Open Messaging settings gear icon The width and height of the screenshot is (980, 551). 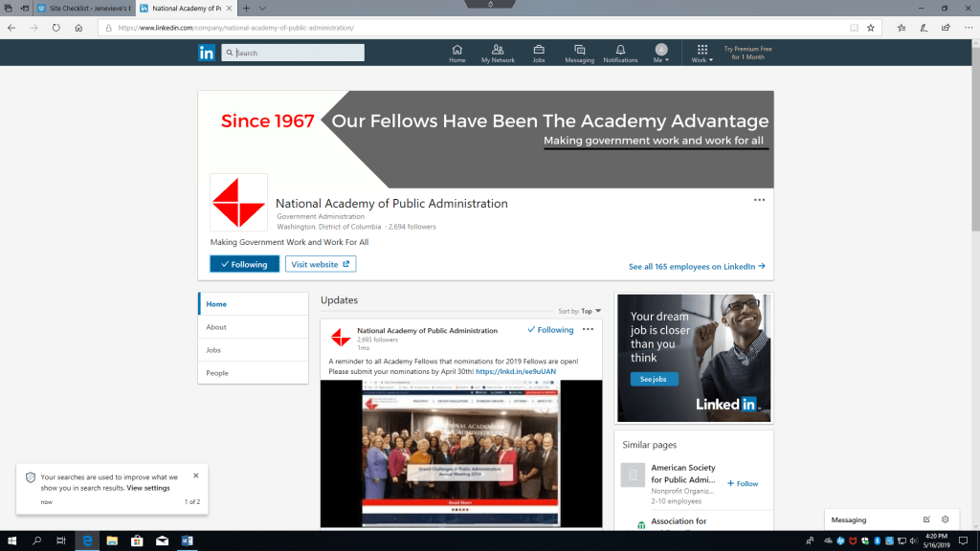coord(946,519)
